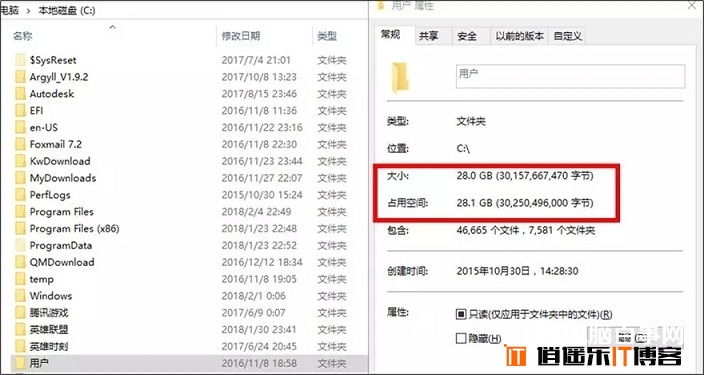Click the Windows folder icon
Viewport: 704px width, 375px height.
point(20,296)
